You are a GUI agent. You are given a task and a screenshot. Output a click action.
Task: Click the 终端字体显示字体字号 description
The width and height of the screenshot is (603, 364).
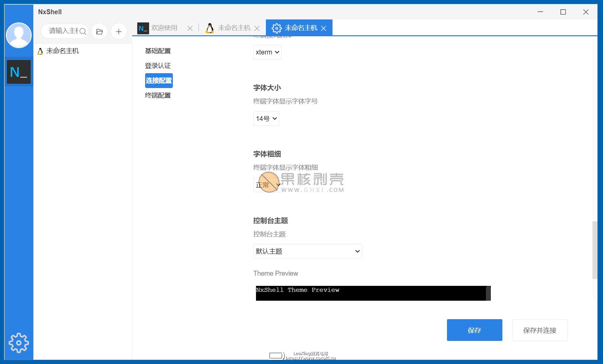pyautogui.click(x=285, y=101)
